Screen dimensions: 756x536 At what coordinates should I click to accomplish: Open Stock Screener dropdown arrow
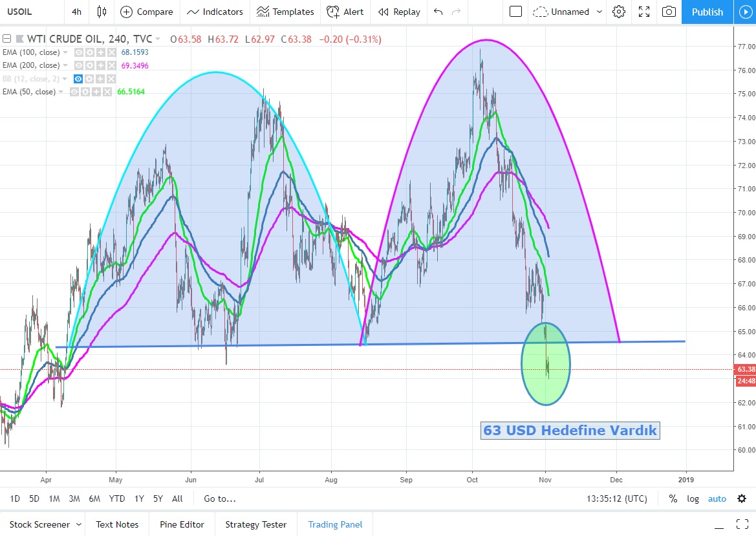[x=79, y=524]
